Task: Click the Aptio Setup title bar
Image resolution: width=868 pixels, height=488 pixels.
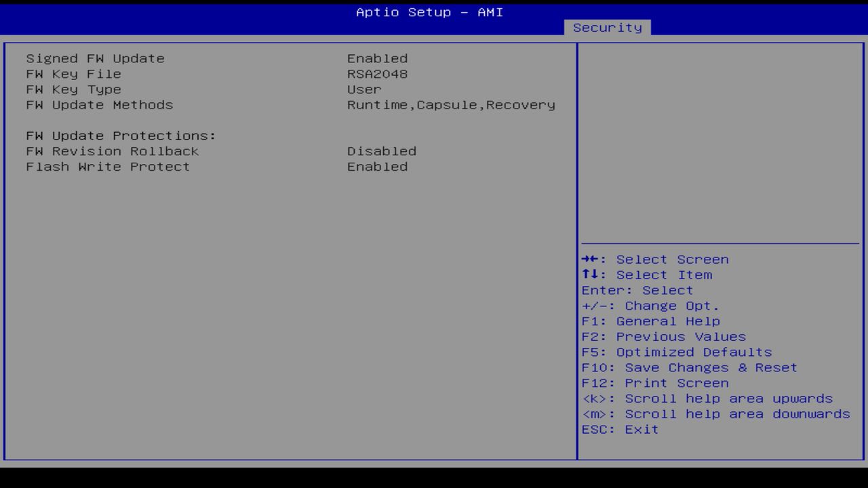Action: 429,12
